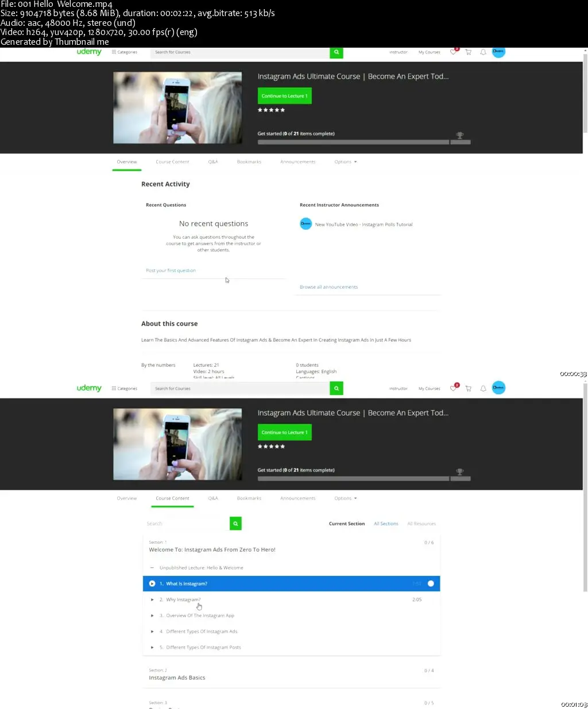Click play icon on What Is Instagram lecture
The width and height of the screenshot is (588, 709).
pyautogui.click(x=152, y=583)
